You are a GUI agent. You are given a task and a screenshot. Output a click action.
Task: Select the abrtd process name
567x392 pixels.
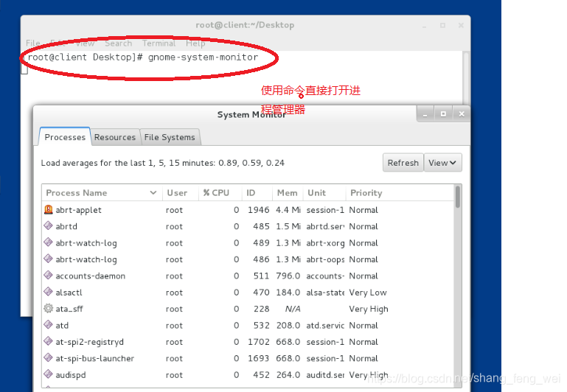(x=66, y=226)
